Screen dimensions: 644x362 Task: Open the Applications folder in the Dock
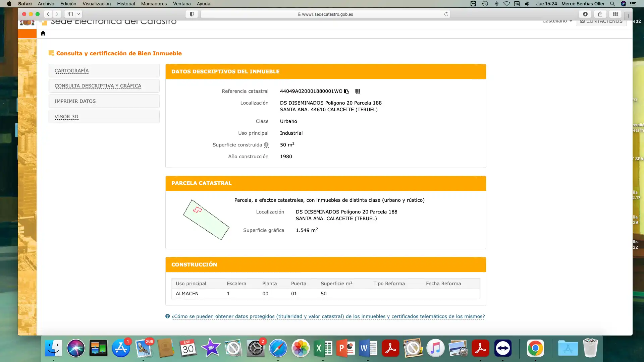pyautogui.click(x=568, y=348)
